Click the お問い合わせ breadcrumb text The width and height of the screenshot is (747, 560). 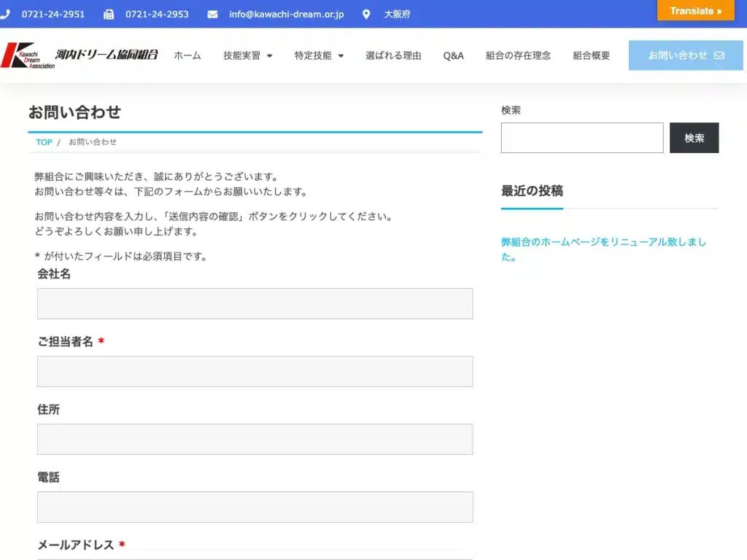[x=93, y=142]
